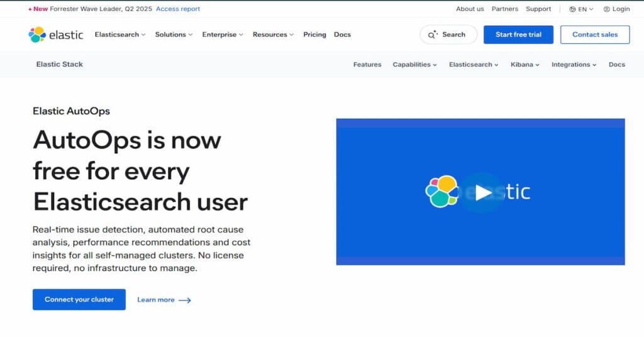Expand the Solutions menu
This screenshot has height=337, width=644.
click(174, 35)
